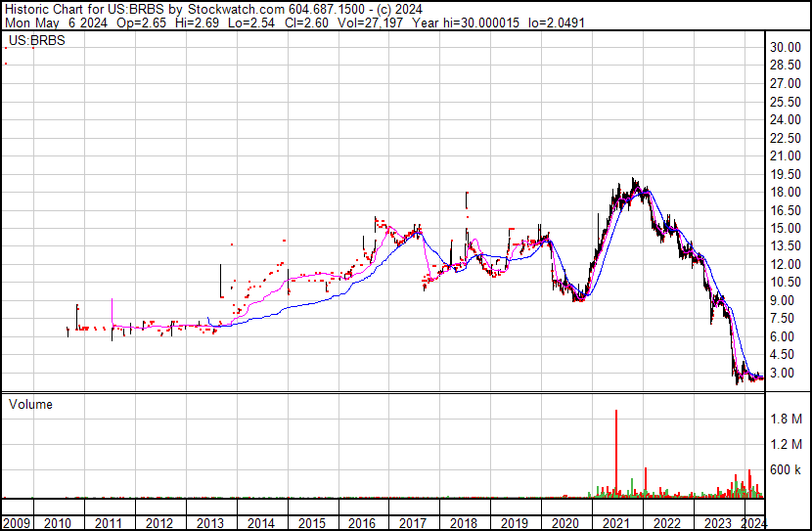Click the 'Cl=2.60' closing price in header
The height and width of the screenshot is (531, 812).
[x=306, y=23]
